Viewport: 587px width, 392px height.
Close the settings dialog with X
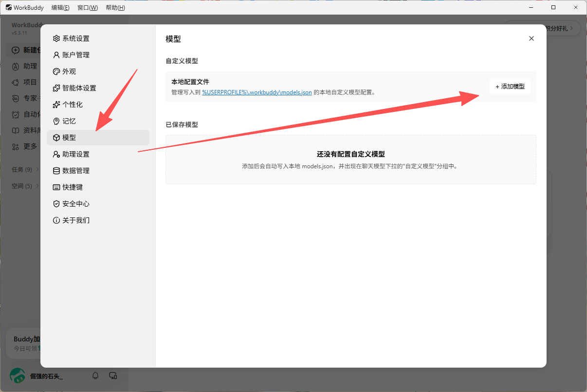pos(532,38)
